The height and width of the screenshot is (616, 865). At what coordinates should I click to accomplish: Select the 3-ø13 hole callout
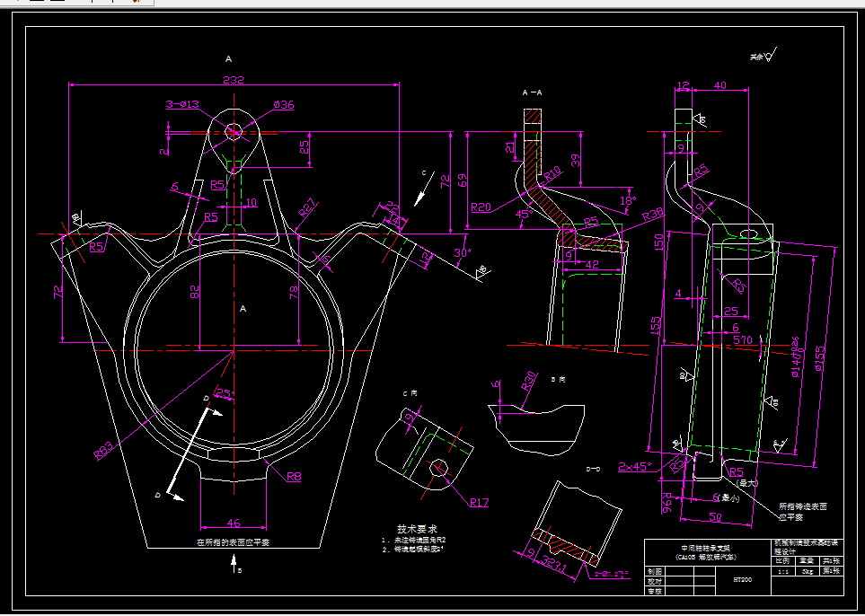tap(182, 103)
